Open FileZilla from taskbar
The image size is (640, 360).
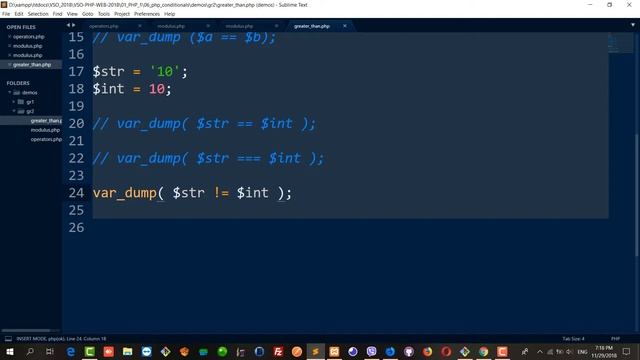pos(278,351)
